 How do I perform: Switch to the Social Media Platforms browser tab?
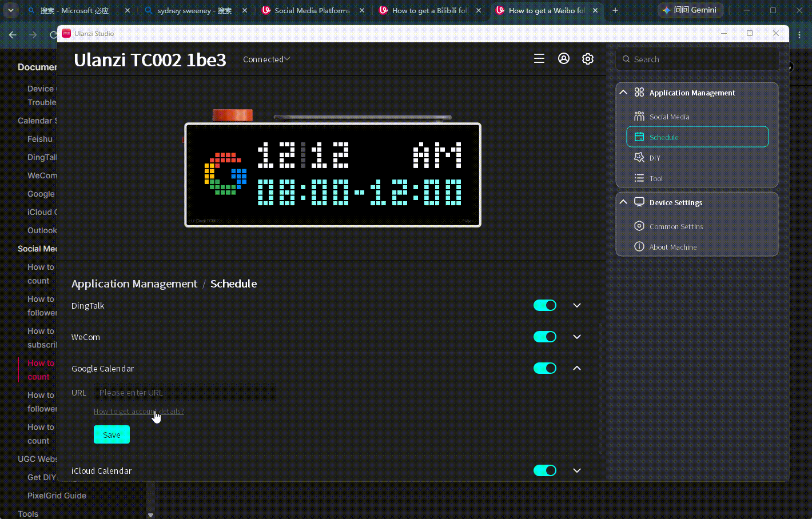[313, 10]
